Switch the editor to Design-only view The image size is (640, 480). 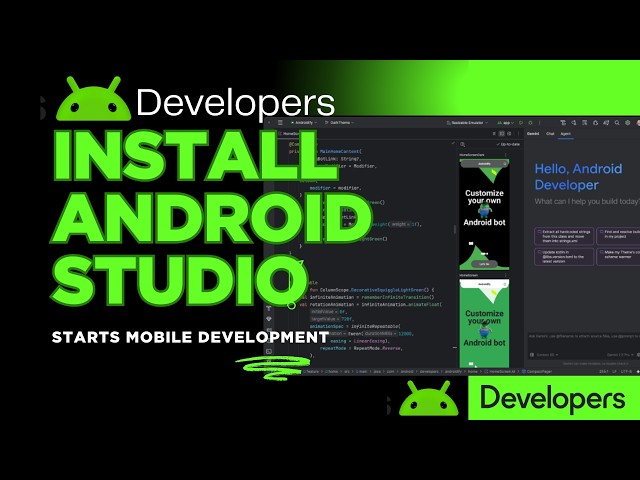click(x=509, y=133)
